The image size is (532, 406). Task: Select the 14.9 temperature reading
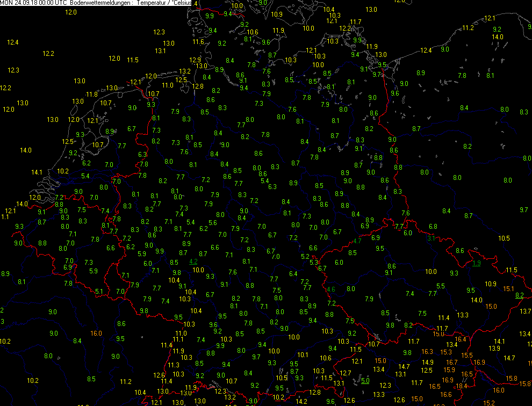click(x=427, y=362)
